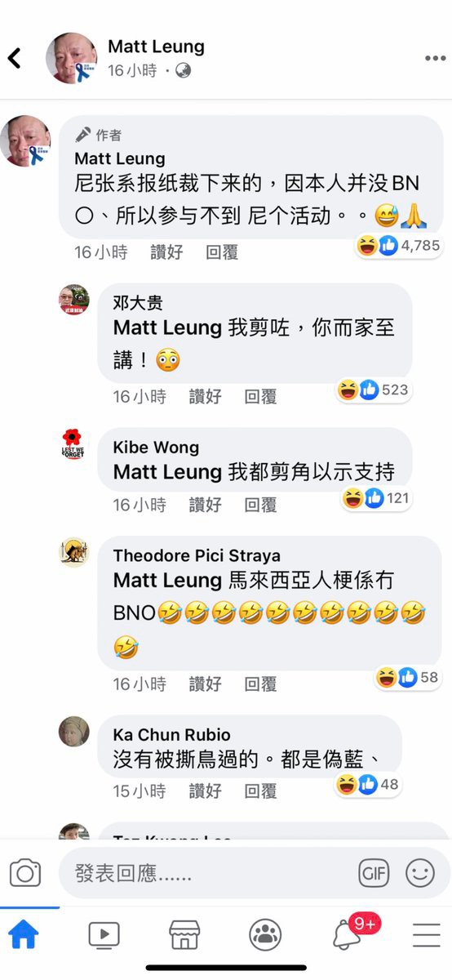Tap the back arrow icon
452x980 pixels.
pos(14,58)
